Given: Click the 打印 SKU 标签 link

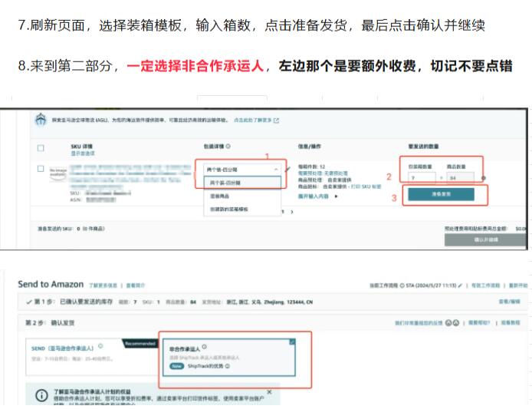Looking at the screenshot, I should [366, 186].
